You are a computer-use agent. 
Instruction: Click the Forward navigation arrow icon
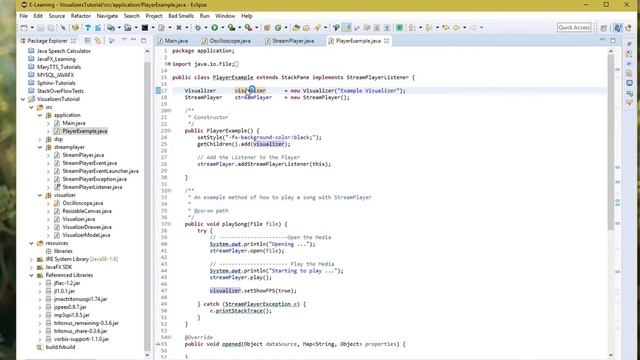[x=473, y=27]
